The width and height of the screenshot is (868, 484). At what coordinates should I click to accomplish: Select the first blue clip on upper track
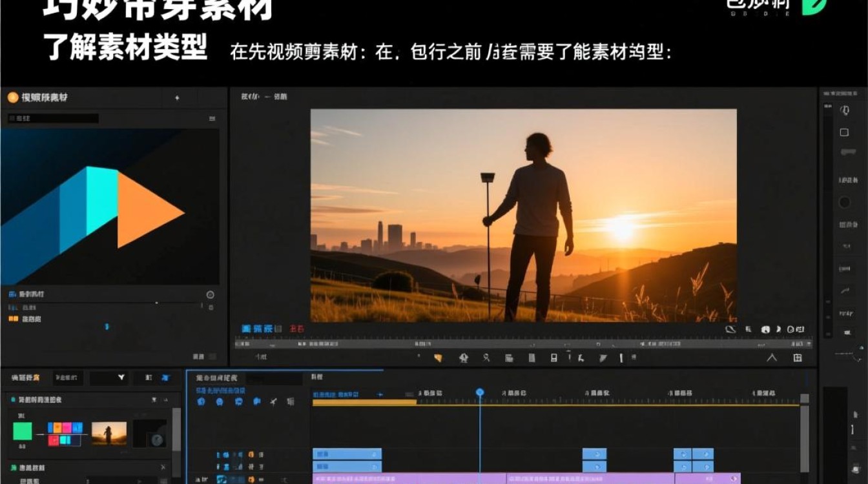[x=347, y=454]
